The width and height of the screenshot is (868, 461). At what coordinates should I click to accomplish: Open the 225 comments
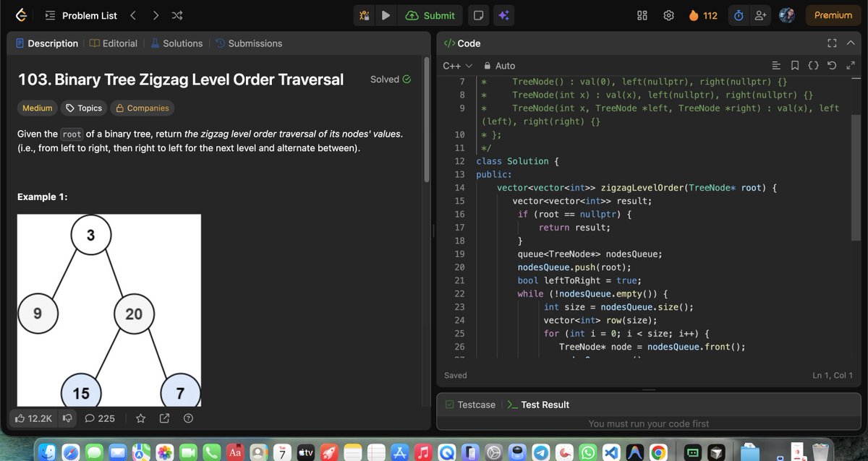(100, 418)
